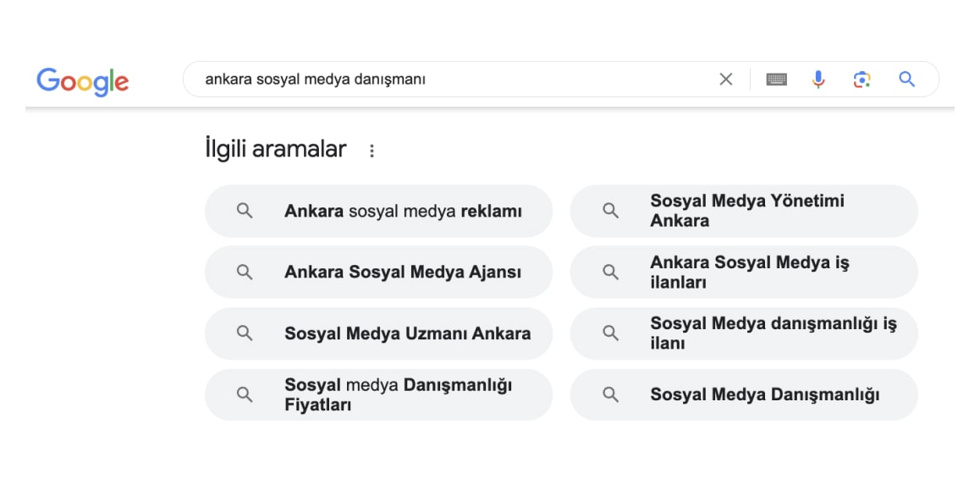Choose Sosyal Medya Uzmanı Ankara suggestion

pyautogui.click(x=379, y=333)
